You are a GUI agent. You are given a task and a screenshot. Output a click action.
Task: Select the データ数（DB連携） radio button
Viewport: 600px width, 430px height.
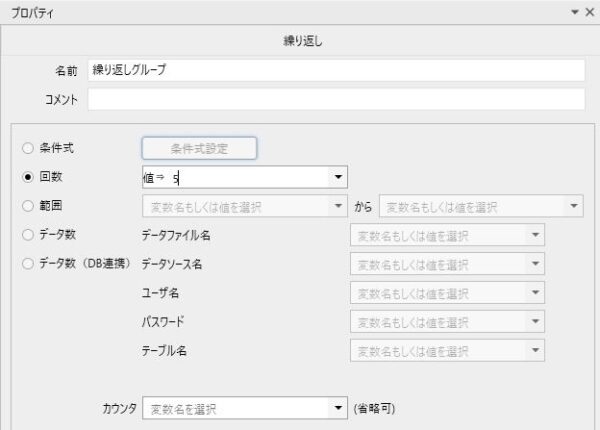point(28,264)
